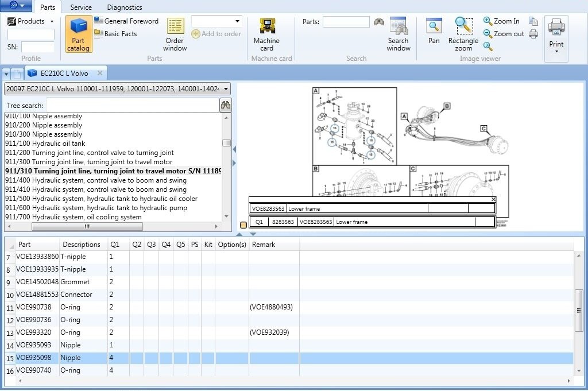The width and height of the screenshot is (588, 391).
Task: Open the order selection combo box
Action: pyautogui.click(x=216, y=21)
